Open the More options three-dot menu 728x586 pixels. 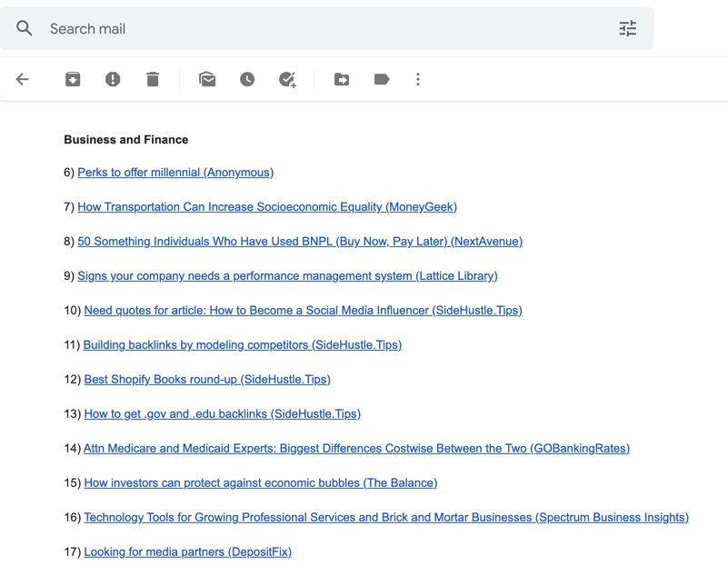click(418, 79)
